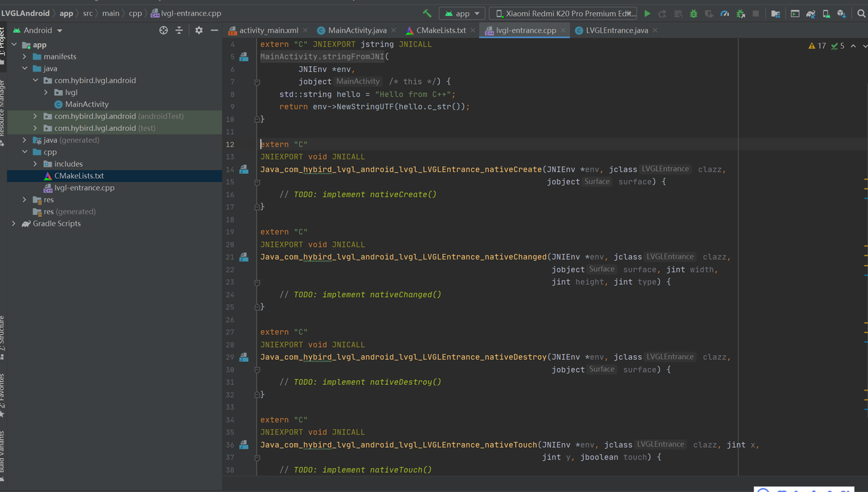Screen dimensions: 868x492
Task: Click the Make Project hammer icon
Action: tap(427, 14)
